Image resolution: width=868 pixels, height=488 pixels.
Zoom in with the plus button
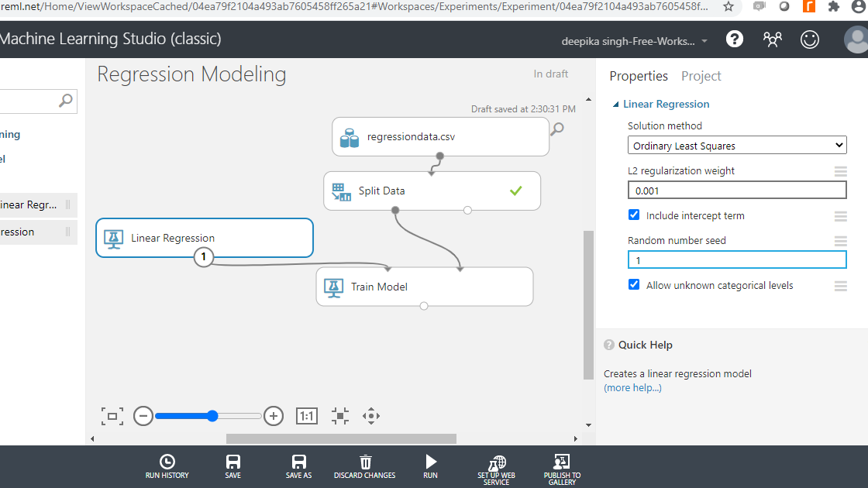(x=274, y=416)
